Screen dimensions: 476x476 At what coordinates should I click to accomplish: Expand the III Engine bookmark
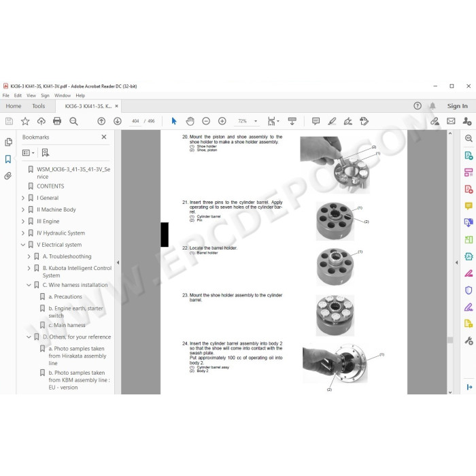23,221
